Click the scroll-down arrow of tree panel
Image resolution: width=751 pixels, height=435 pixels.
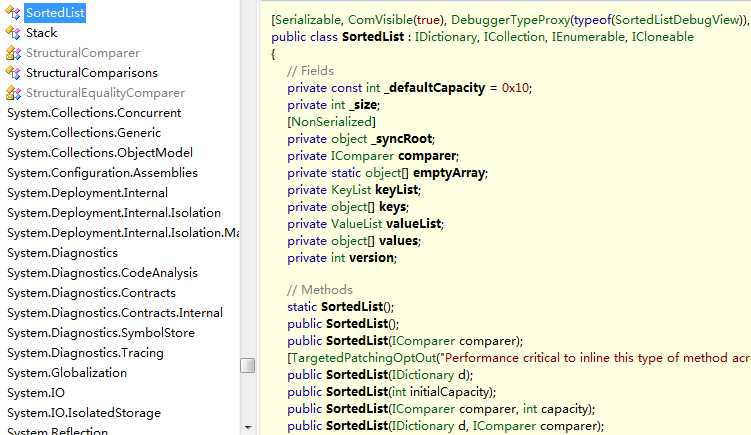pos(248,427)
